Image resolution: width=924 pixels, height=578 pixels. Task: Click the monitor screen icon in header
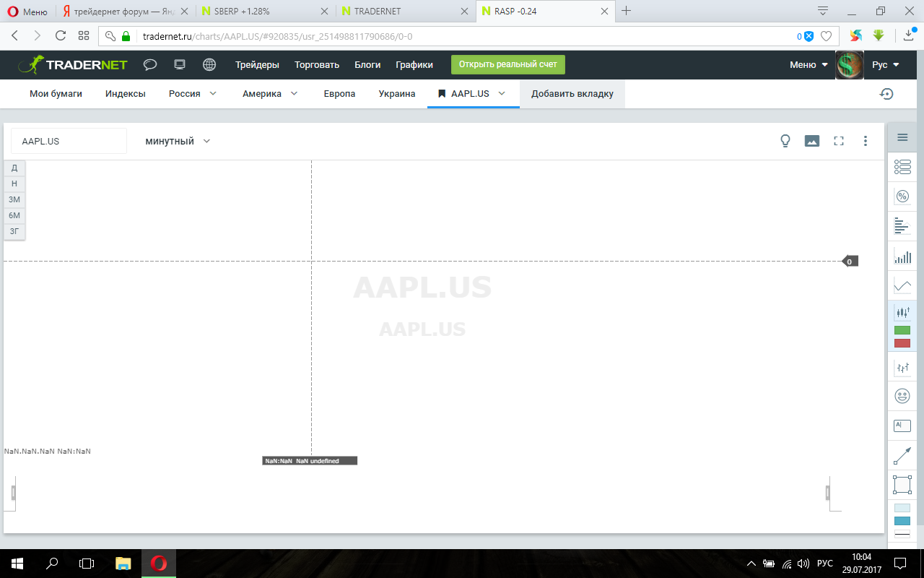coord(180,64)
